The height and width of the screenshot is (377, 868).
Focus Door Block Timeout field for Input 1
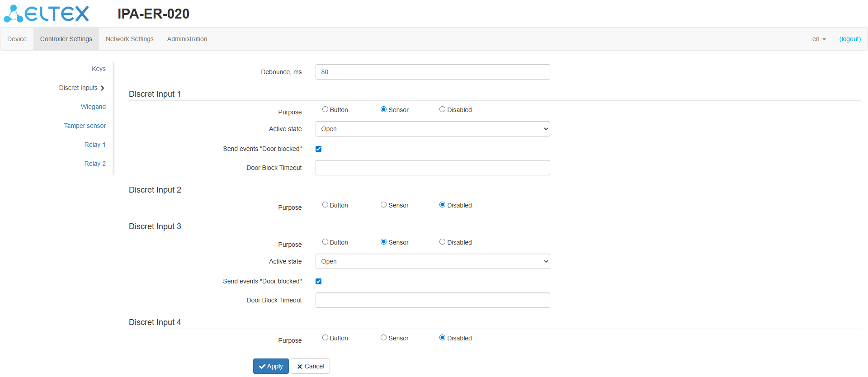[x=432, y=168]
